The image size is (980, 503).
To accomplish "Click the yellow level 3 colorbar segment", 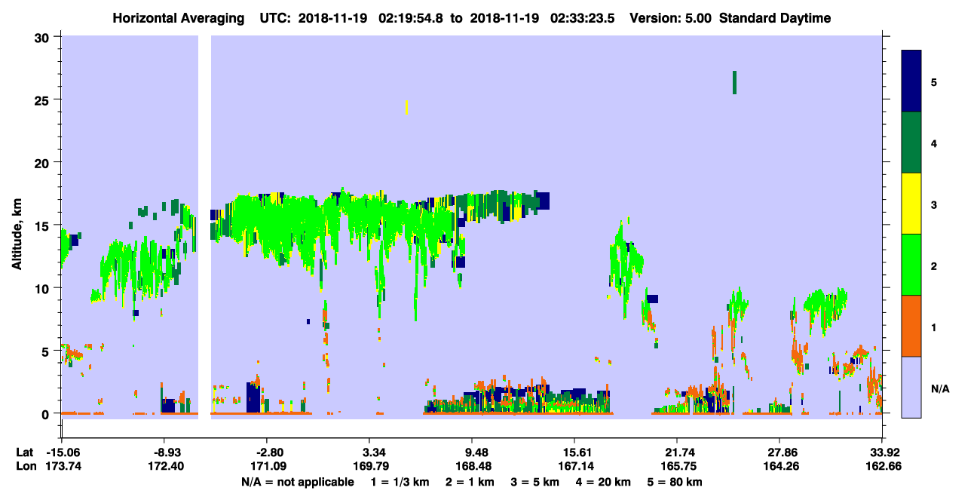I will [911, 204].
